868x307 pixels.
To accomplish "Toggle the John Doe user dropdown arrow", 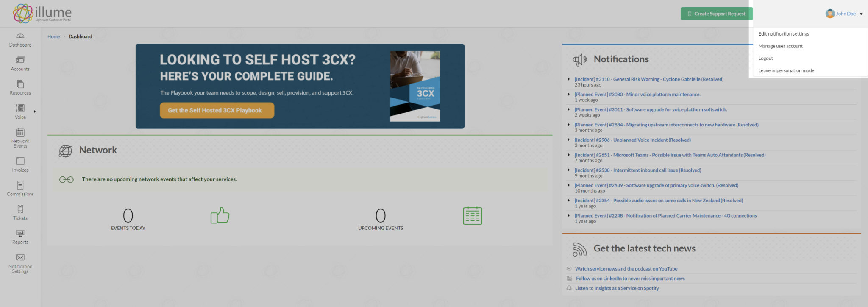I will (x=861, y=14).
